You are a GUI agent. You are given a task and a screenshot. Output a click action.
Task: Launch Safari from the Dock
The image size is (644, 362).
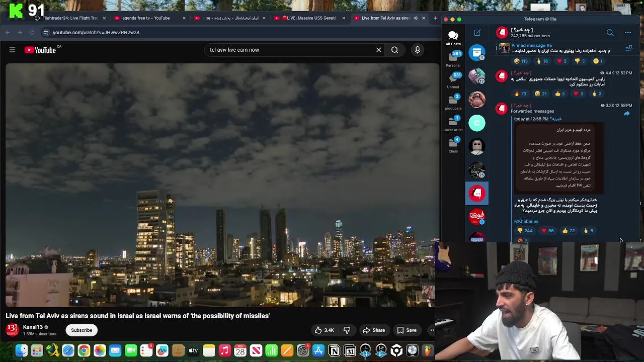pos(68,350)
